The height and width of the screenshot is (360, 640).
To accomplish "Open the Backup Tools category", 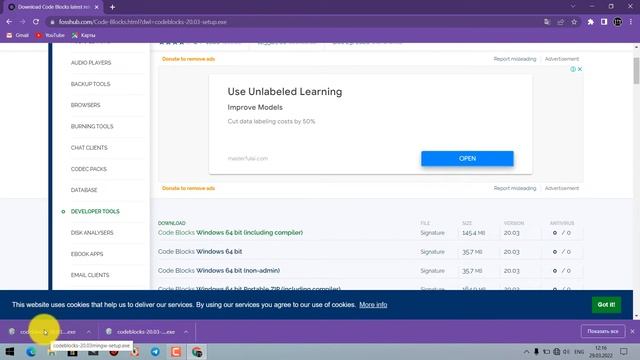I will click(x=90, y=84).
